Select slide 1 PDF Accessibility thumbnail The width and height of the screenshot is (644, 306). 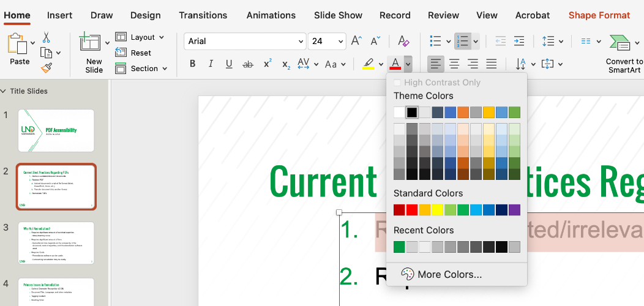[x=56, y=130]
